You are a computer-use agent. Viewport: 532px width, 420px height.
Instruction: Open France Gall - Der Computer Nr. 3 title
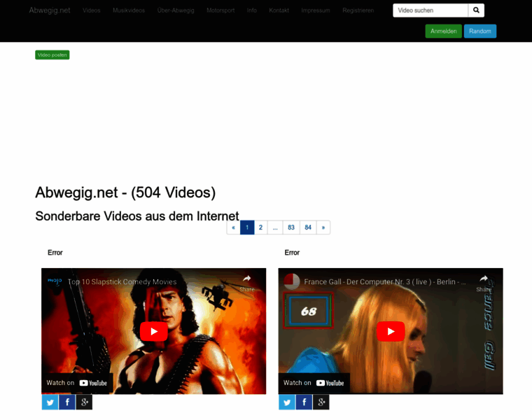(x=385, y=282)
